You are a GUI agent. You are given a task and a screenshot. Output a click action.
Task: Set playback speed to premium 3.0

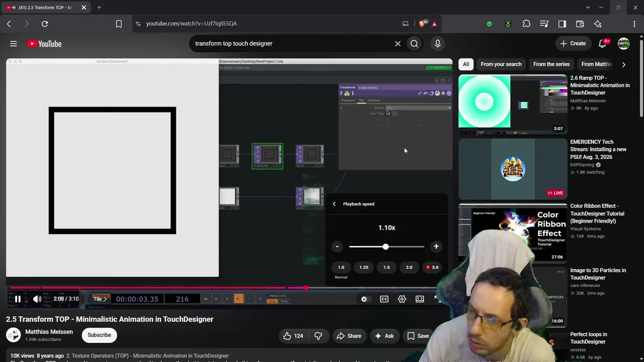[x=432, y=267]
